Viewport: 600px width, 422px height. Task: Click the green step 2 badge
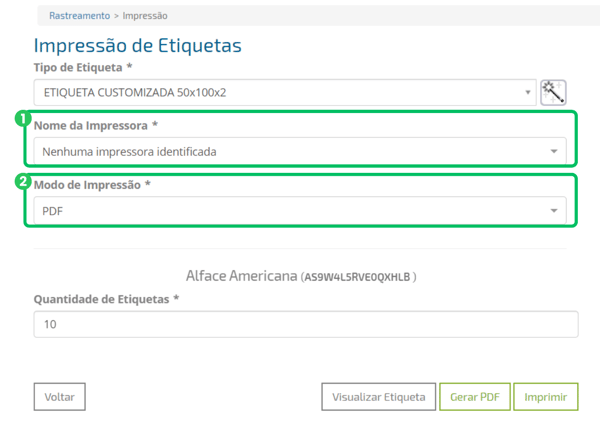tap(23, 181)
